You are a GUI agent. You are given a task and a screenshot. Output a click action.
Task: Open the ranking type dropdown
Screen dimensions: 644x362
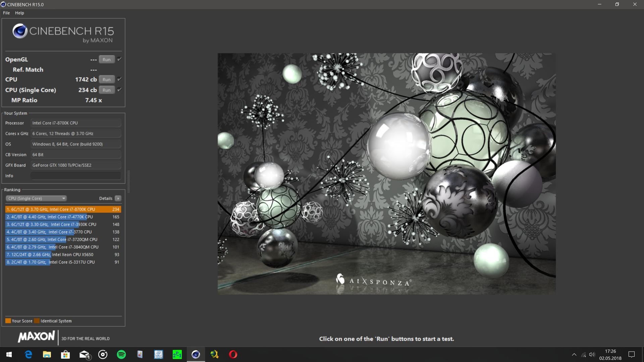36,198
